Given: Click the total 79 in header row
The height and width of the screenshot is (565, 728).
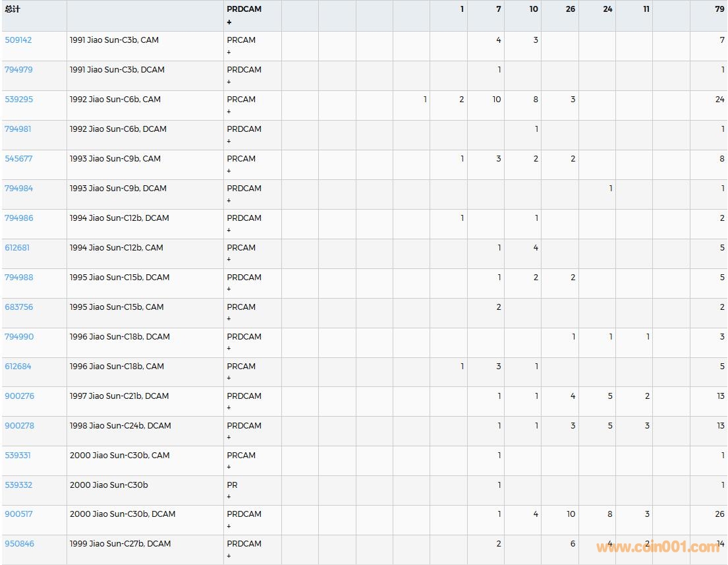Looking at the screenshot, I should 719,9.
